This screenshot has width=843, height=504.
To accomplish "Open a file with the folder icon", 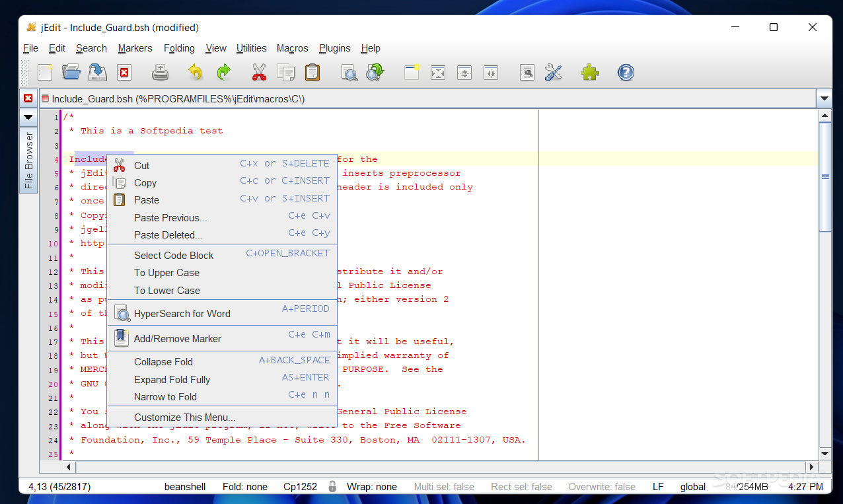I will coord(71,72).
